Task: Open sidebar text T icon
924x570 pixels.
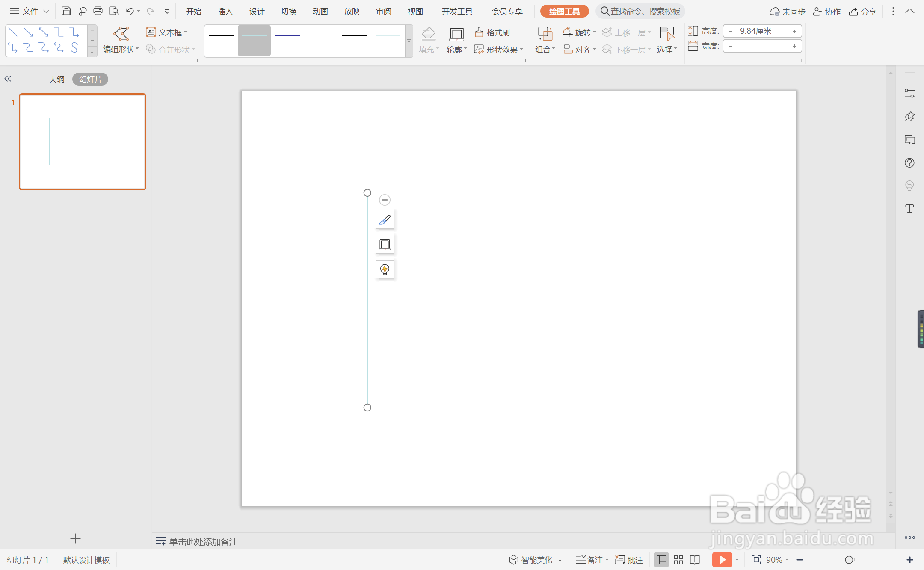Action: click(x=910, y=208)
